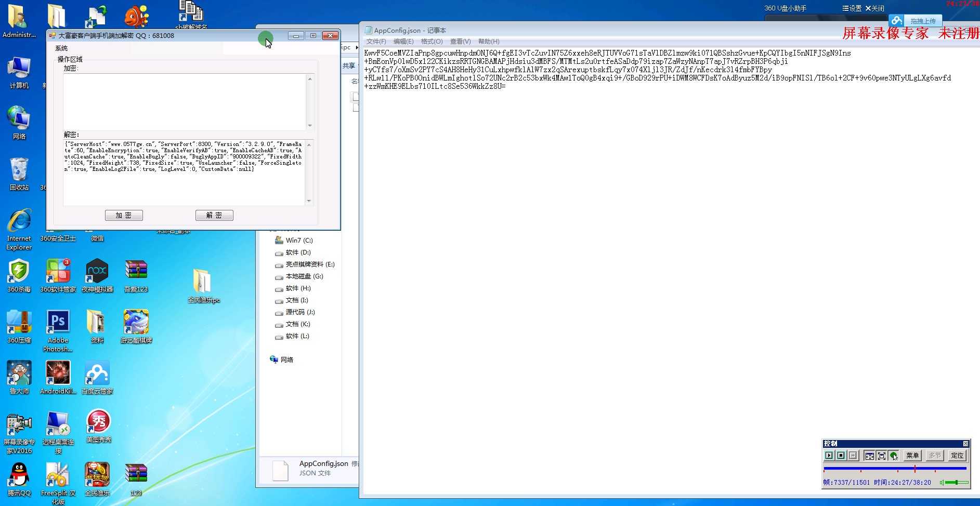This screenshot has width=980, height=506.
Task: Open 系统 menu in encryption tool
Action: (x=61, y=48)
